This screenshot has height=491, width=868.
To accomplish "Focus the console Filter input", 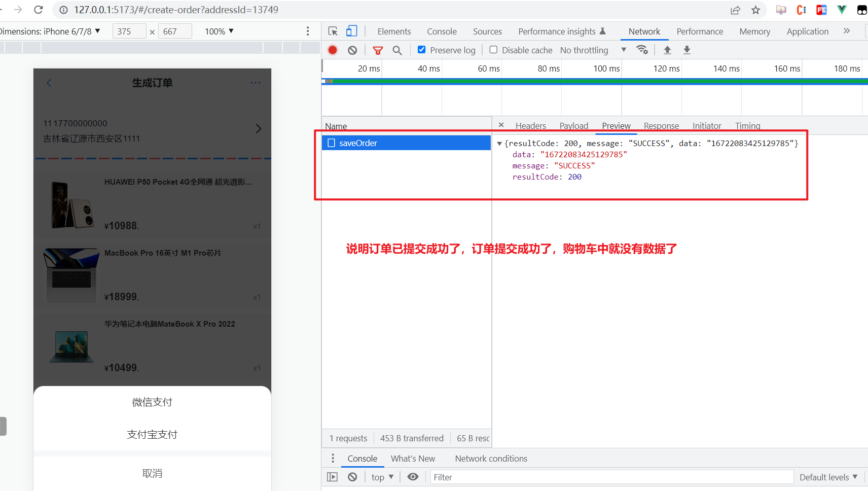I will pos(611,477).
